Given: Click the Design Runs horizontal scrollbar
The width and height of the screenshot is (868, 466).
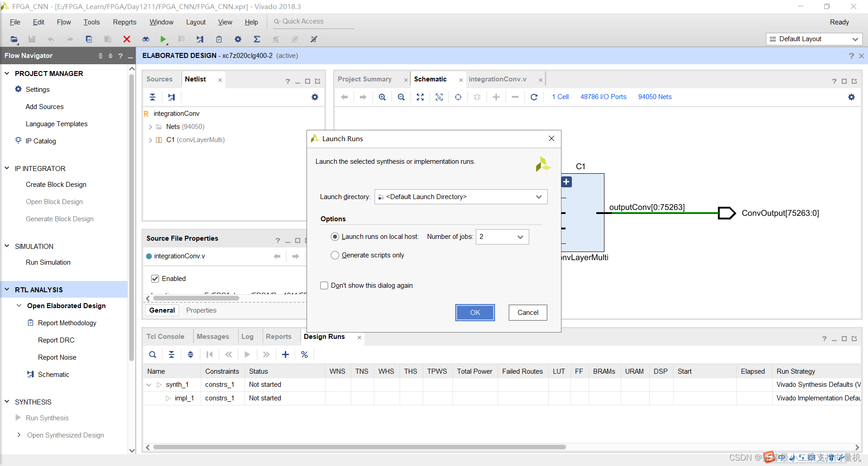Looking at the screenshot, I should tap(359, 447).
